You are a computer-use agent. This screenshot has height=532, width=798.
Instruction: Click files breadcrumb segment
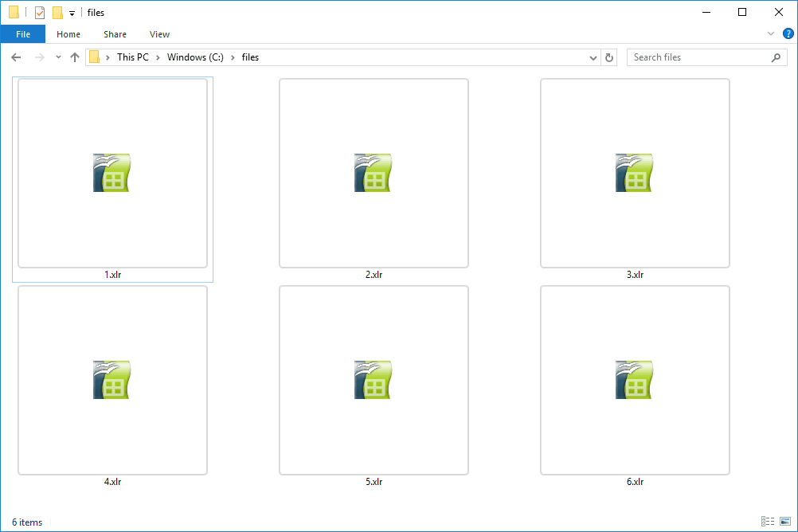click(x=250, y=57)
